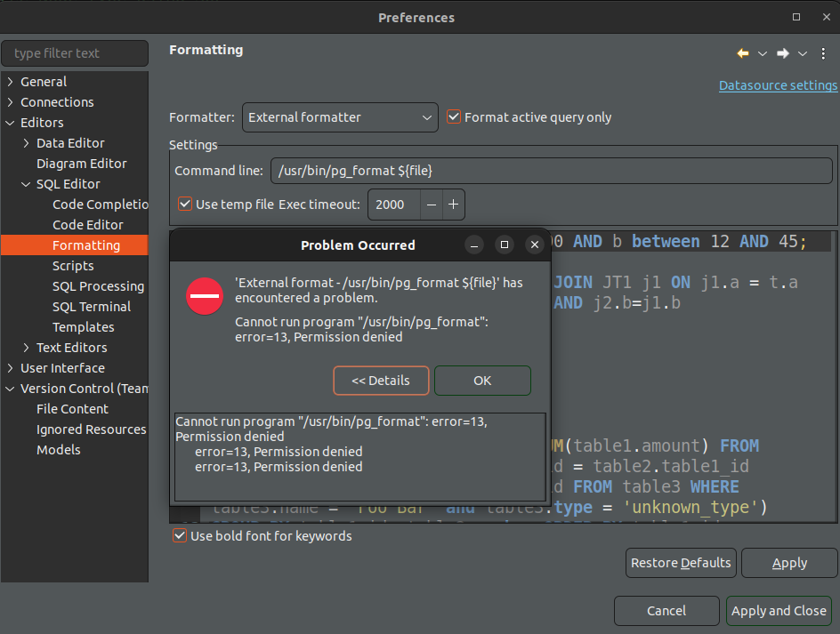Image resolution: width=840 pixels, height=634 pixels.
Task: Decrease Exec timeout with minus button
Action: [x=431, y=205]
